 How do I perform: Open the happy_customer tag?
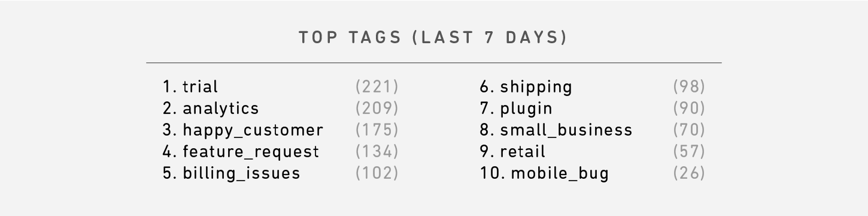[253, 130]
